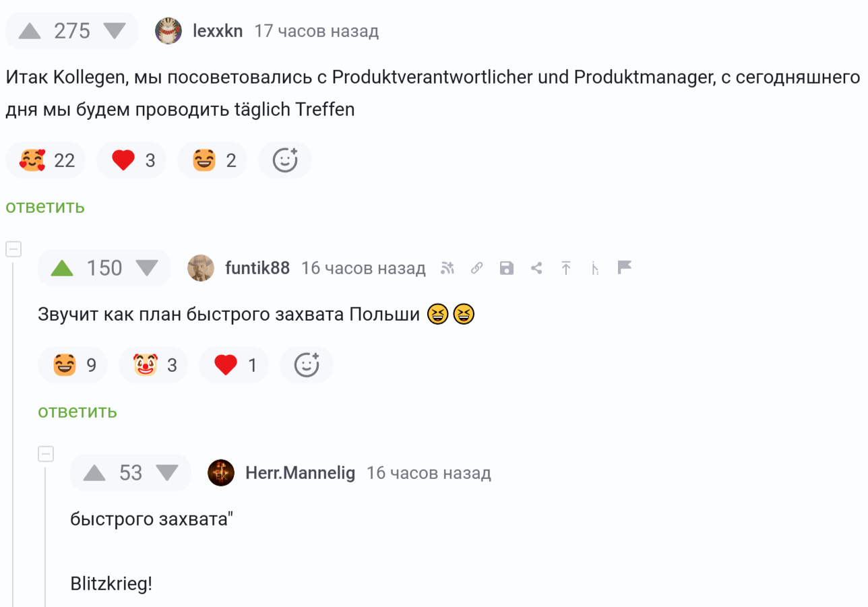This screenshot has width=868, height=607.
Task: Open reaction picker under lexxkn's comment
Action: (285, 160)
